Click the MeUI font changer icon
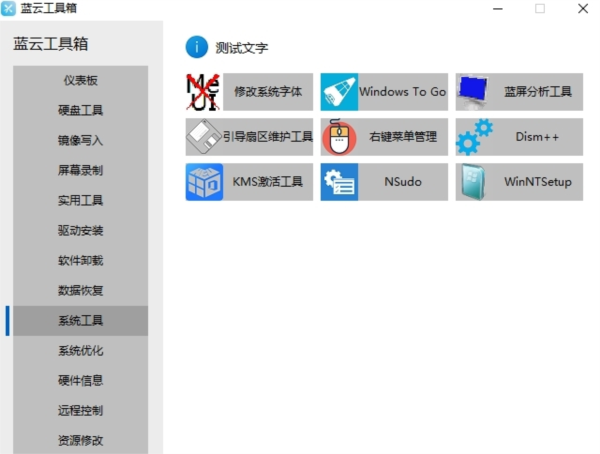The height and width of the screenshot is (454, 600). coord(204,92)
